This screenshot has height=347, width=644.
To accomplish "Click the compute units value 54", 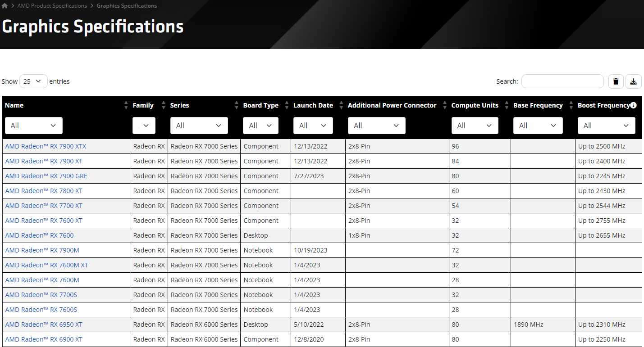I will [456, 206].
